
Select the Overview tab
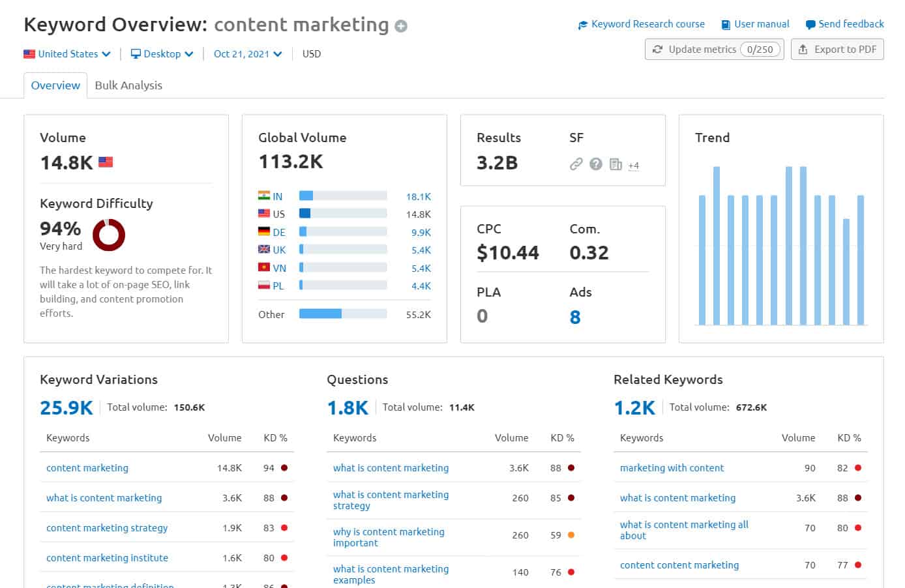tap(55, 85)
